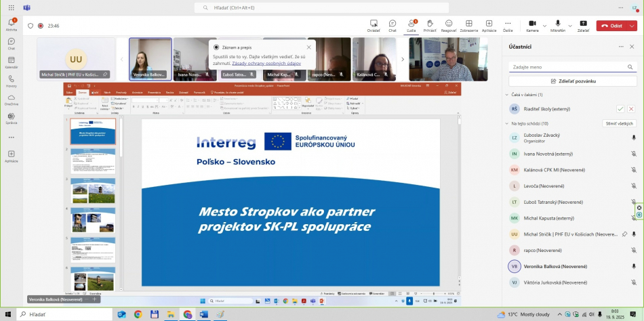Click the Stlmiť všetkých button
The width and height of the screenshot is (644, 321).
[619, 123]
